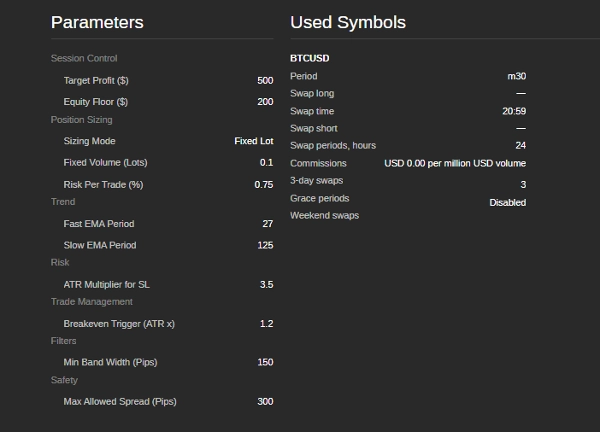Viewport: 600px width, 432px height.
Task: Select the Equity Floor value 200
Action: click(x=264, y=102)
